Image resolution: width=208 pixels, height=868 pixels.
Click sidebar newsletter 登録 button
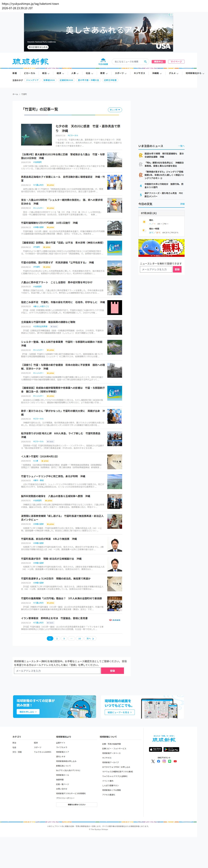pos(177,269)
